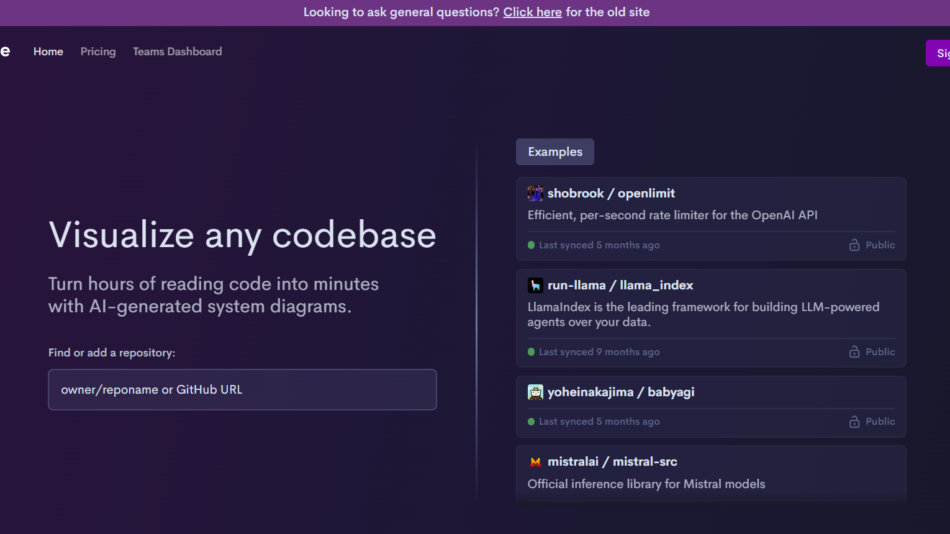Screen dimensions: 950x534
Task: Click the lock icon on babyagi card
Action: tap(854, 422)
